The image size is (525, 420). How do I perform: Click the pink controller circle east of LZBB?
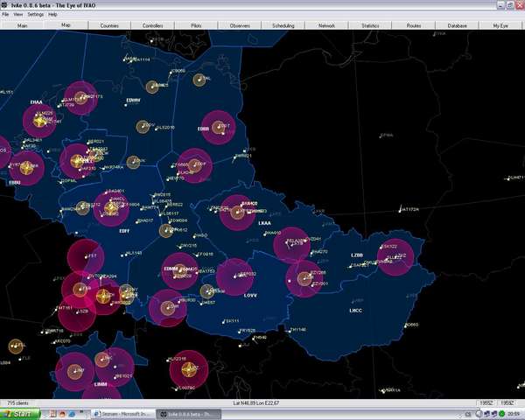click(395, 257)
